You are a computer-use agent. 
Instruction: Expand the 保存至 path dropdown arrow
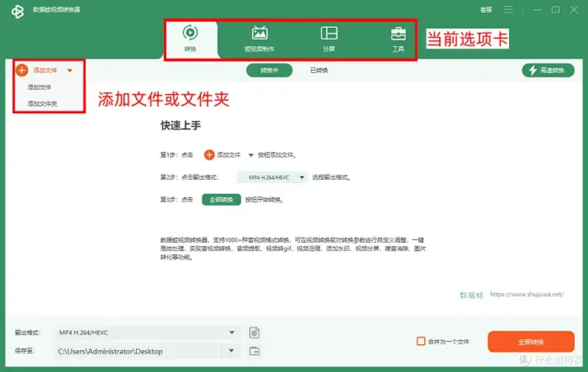(231, 351)
